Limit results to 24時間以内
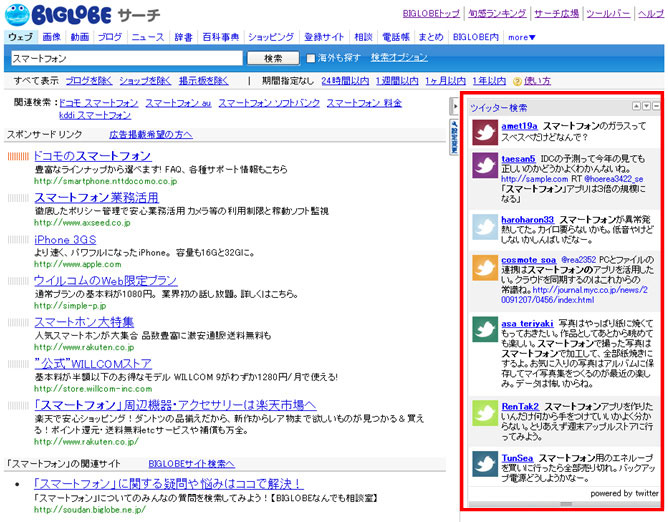Image resolution: width=668 pixels, height=522 pixels. tap(345, 81)
